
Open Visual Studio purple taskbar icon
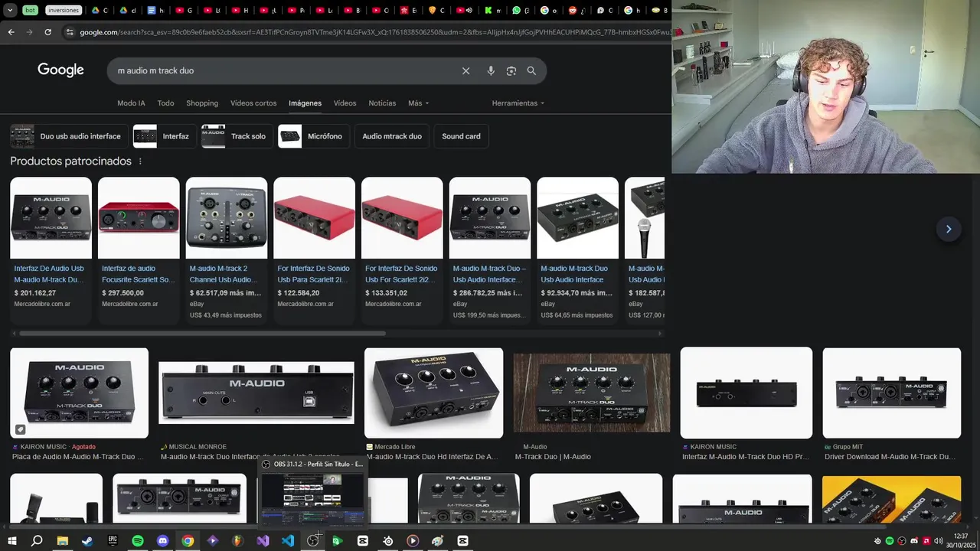point(263,540)
